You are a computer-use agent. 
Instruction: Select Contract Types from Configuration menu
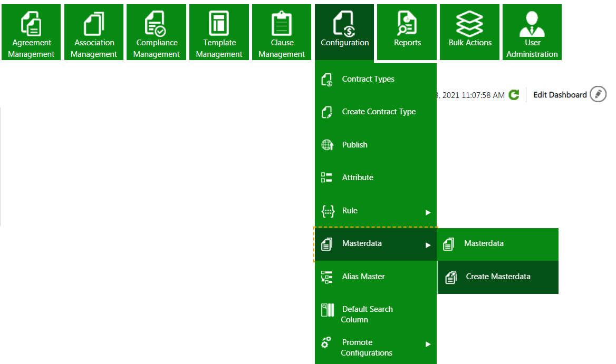click(x=368, y=79)
